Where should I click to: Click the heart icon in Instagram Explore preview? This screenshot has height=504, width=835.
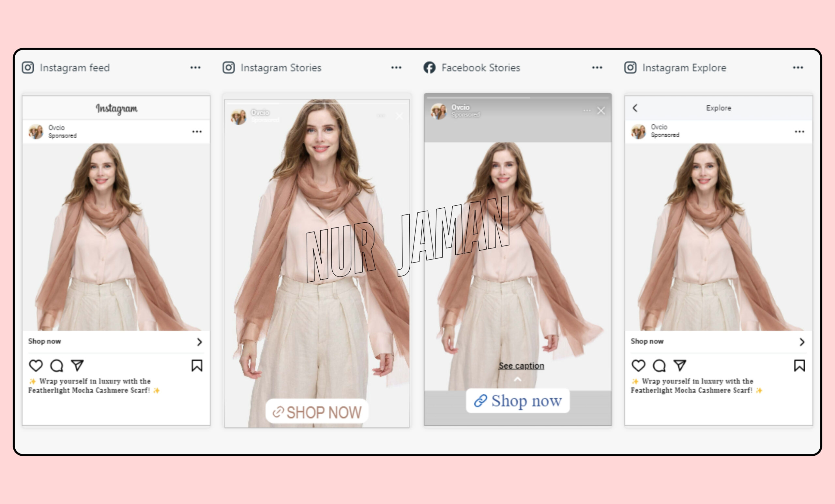(638, 365)
